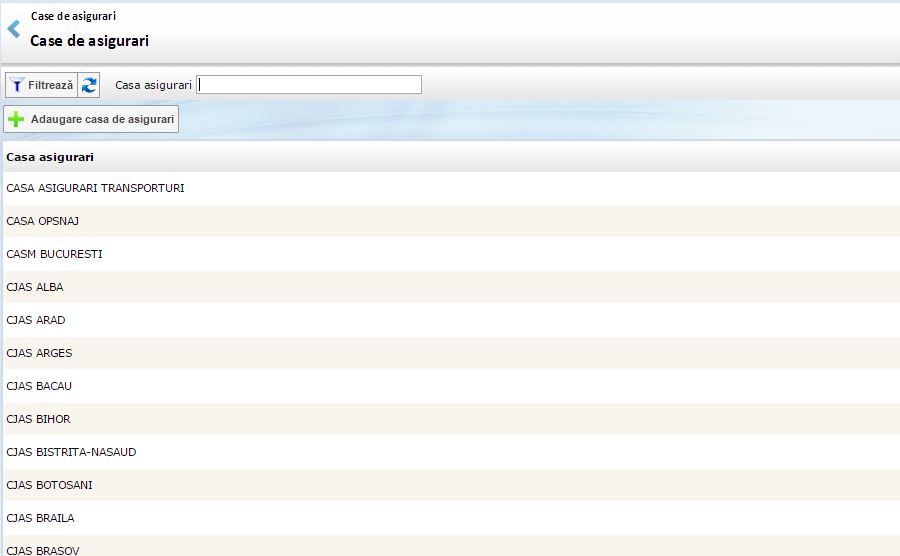900x556 pixels.
Task: Pick the CJAS BACAU row
Action: tap(39, 386)
